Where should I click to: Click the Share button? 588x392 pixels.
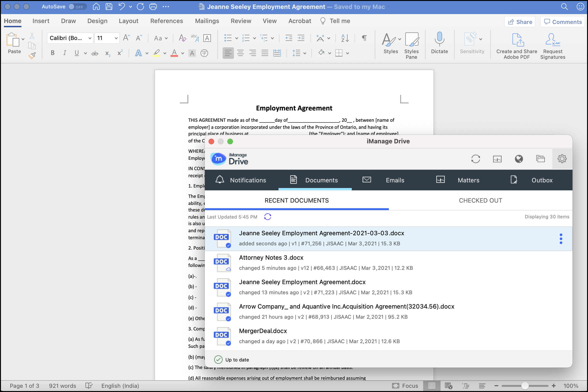[520, 22]
